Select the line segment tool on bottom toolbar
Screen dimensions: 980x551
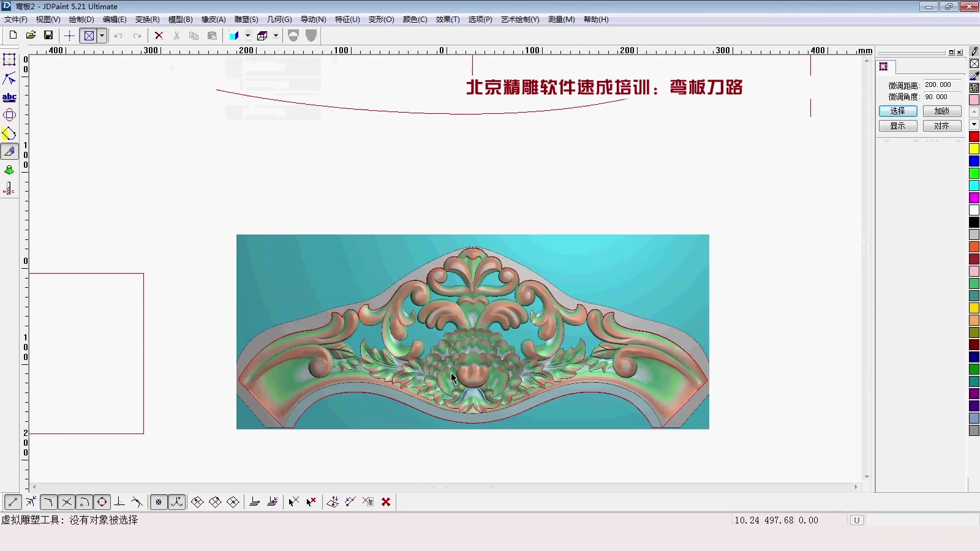coord(12,502)
